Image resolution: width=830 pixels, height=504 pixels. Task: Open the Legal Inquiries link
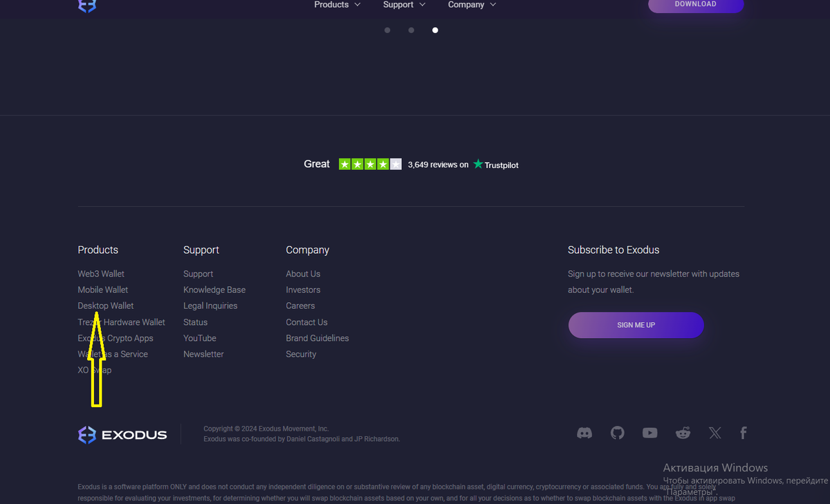(x=210, y=306)
